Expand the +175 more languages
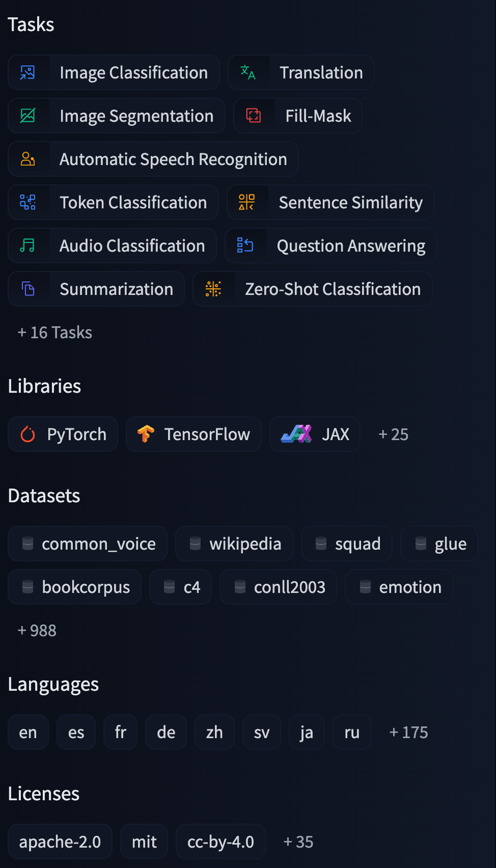 tap(408, 733)
